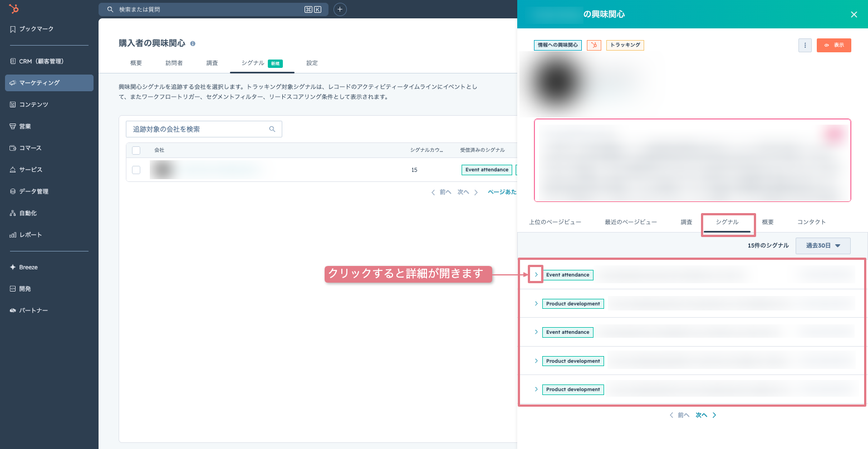Open the plus create-new icon beside search
Screen dimensions: 868x449
coord(340,9)
